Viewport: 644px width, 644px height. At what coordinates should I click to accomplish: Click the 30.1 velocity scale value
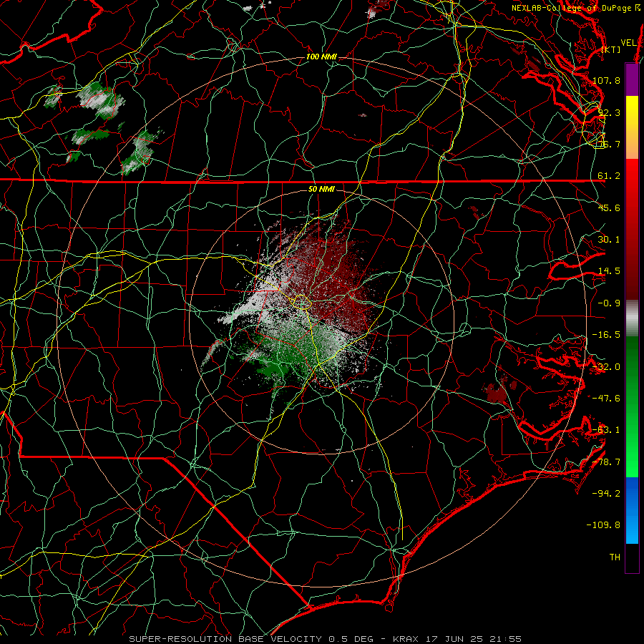tap(609, 240)
